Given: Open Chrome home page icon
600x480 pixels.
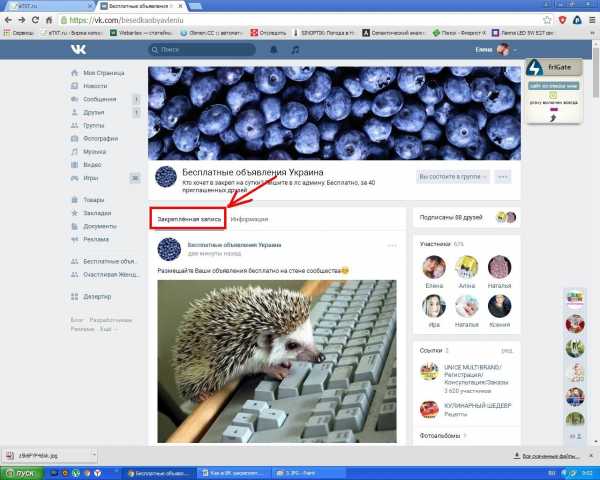Looking at the screenshot, I should (49, 20).
